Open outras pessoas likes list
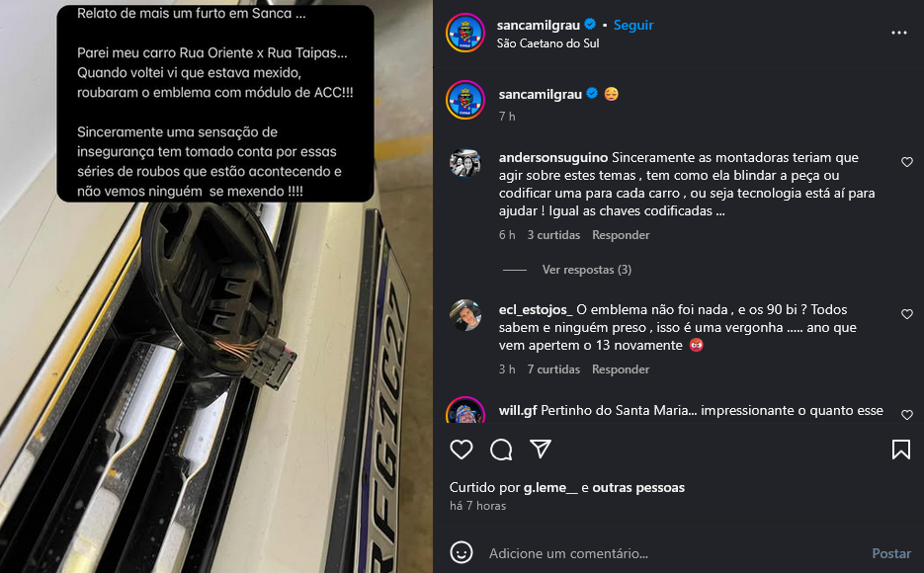924x573 pixels. point(638,488)
